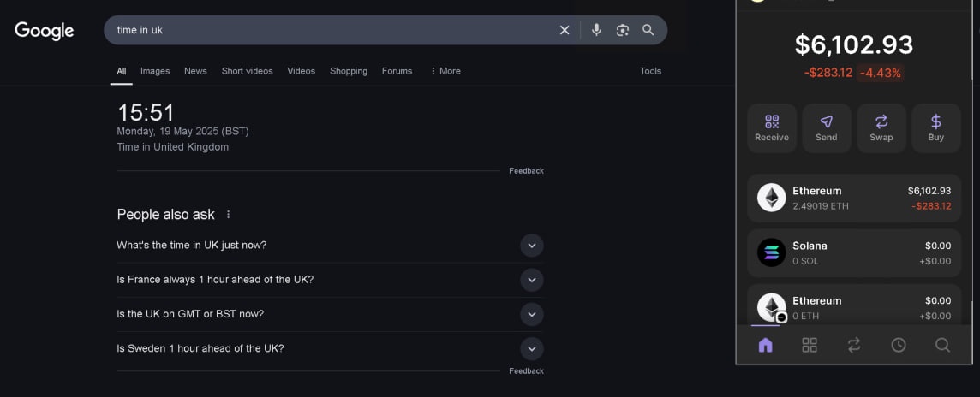Open wallet collectibles grid icon
The image size is (980, 397).
click(x=810, y=345)
